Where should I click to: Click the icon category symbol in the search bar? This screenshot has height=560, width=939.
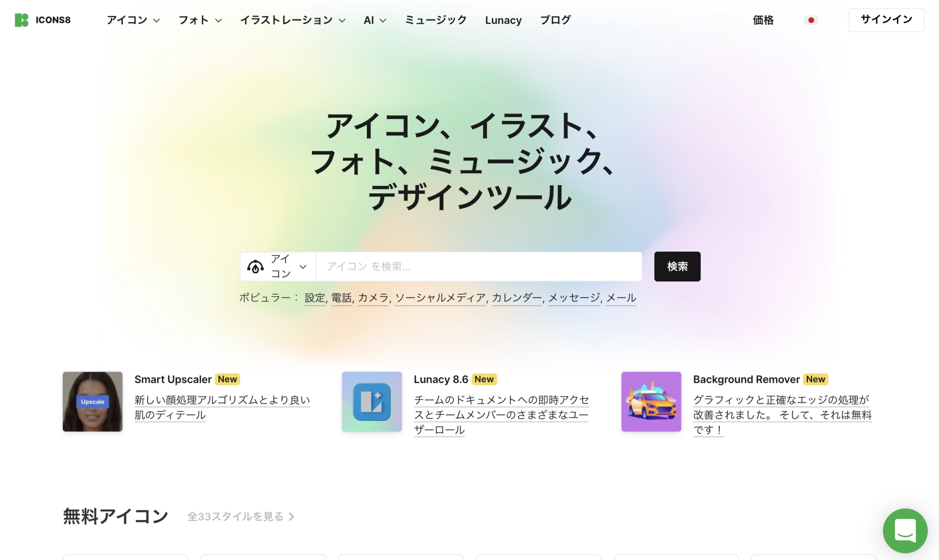(x=255, y=266)
